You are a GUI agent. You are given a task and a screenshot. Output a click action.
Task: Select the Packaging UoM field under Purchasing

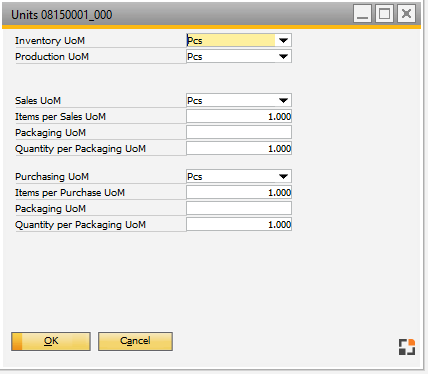coord(239,208)
